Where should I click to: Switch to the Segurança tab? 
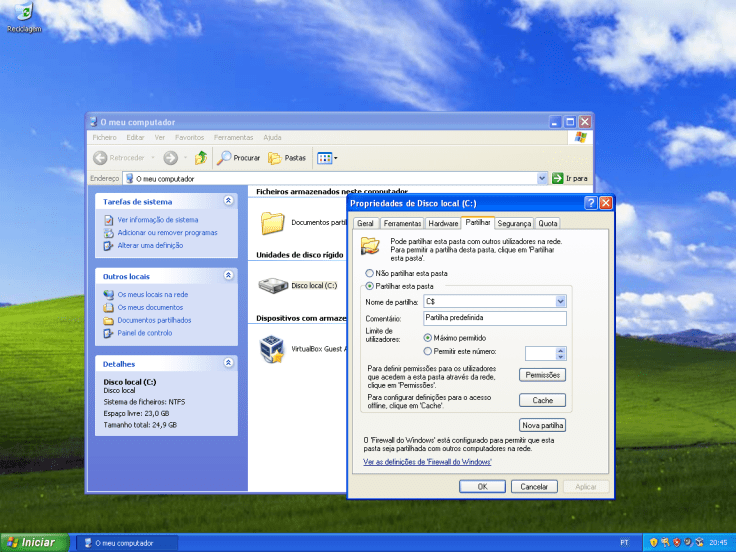coord(514,224)
